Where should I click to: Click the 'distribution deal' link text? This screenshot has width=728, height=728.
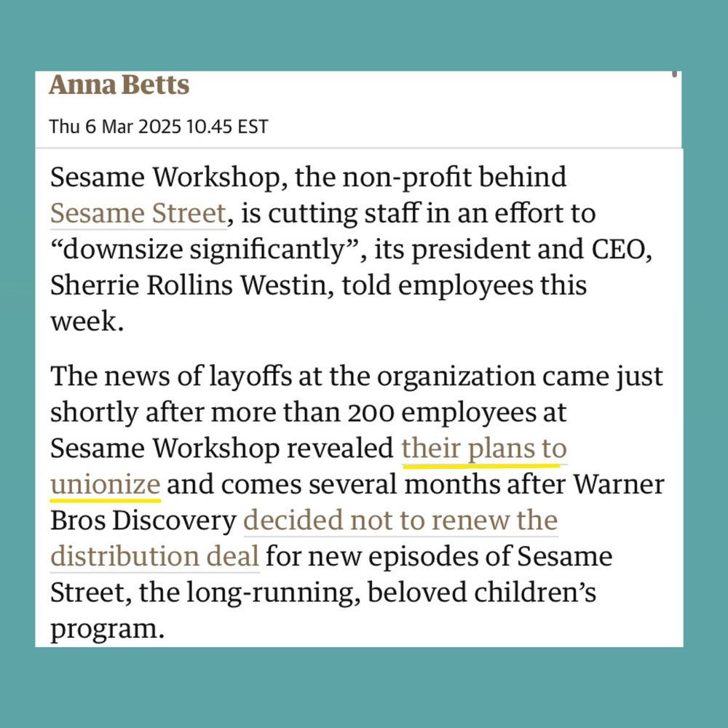tap(154, 556)
